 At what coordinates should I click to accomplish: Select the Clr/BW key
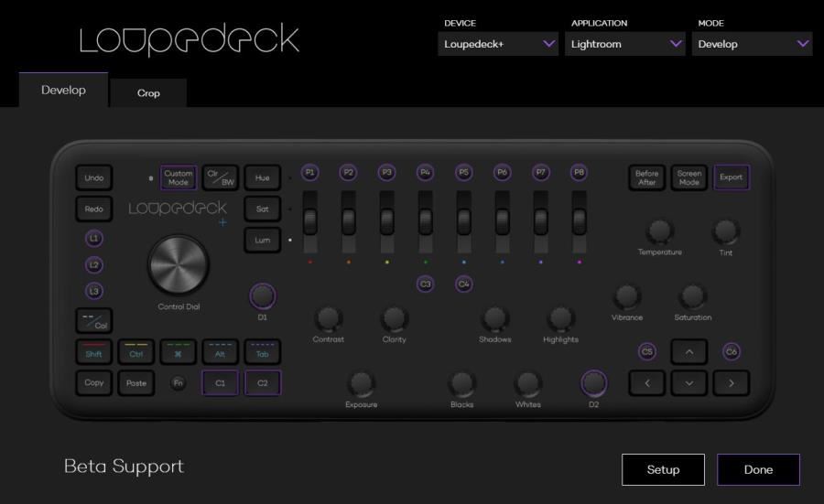point(220,177)
